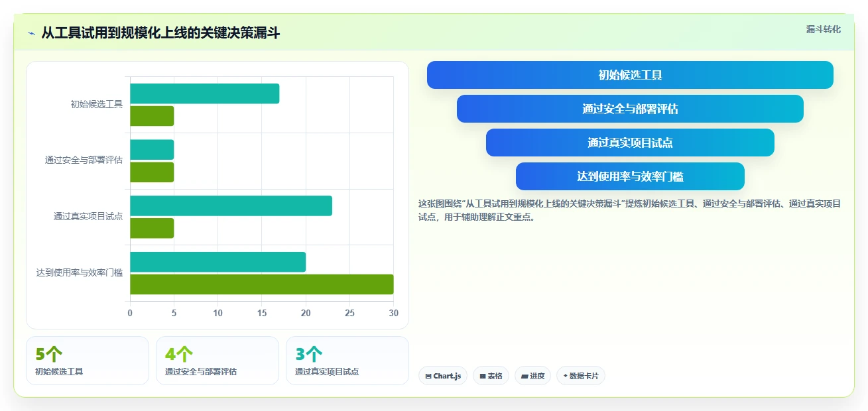Click the teal chart bar for 达到使用率与效率门槛

coord(217,262)
